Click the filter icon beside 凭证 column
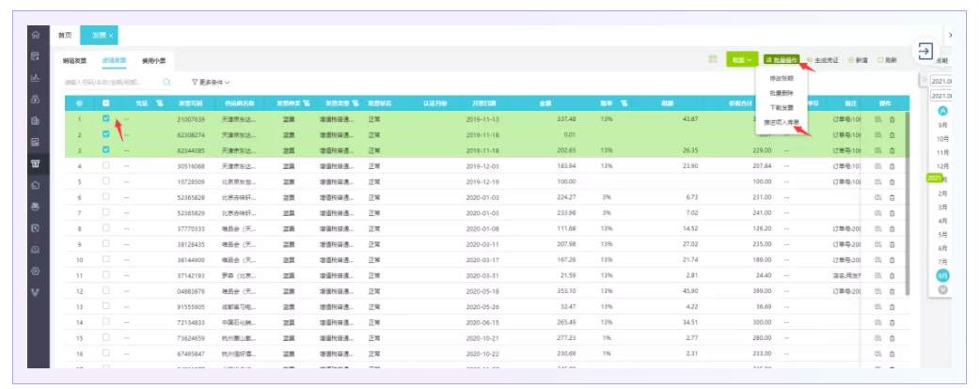This screenshot has width=980, height=389. (x=160, y=102)
